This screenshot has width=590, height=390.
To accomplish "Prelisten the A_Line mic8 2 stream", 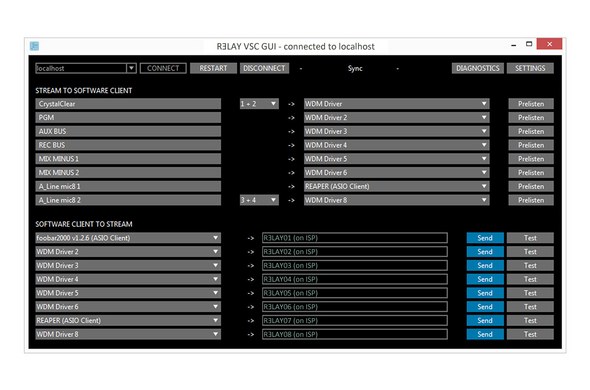I will coord(531,200).
